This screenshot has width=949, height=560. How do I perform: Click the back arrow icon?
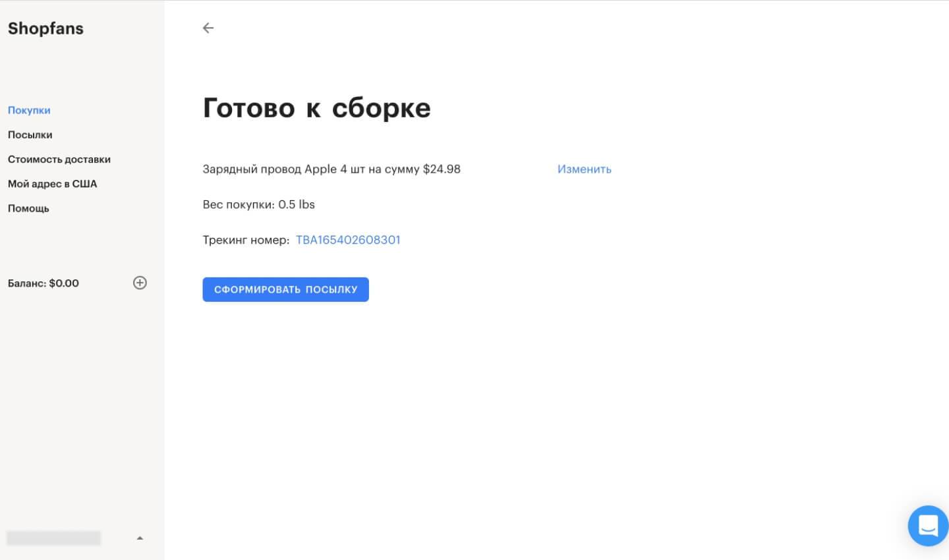tap(208, 28)
